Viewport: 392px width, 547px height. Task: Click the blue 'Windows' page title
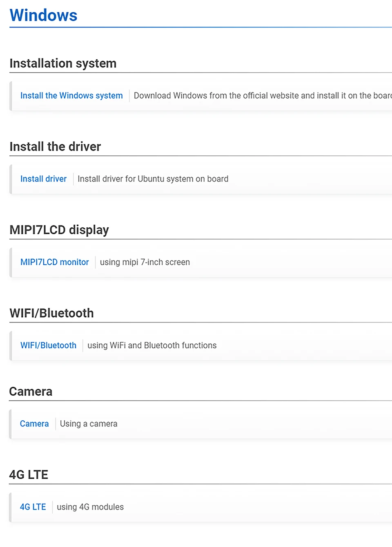point(43,15)
